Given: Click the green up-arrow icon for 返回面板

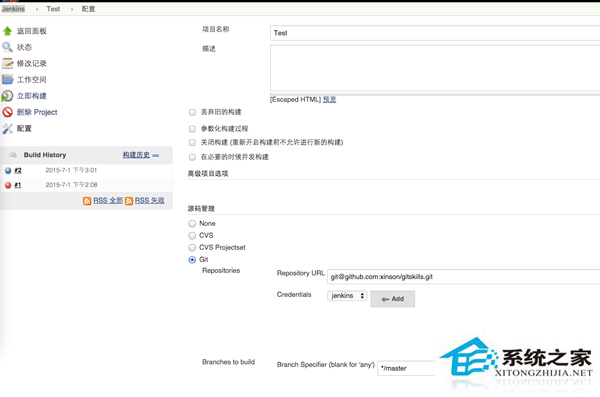Looking at the screenshot, I should coord(8,31).
